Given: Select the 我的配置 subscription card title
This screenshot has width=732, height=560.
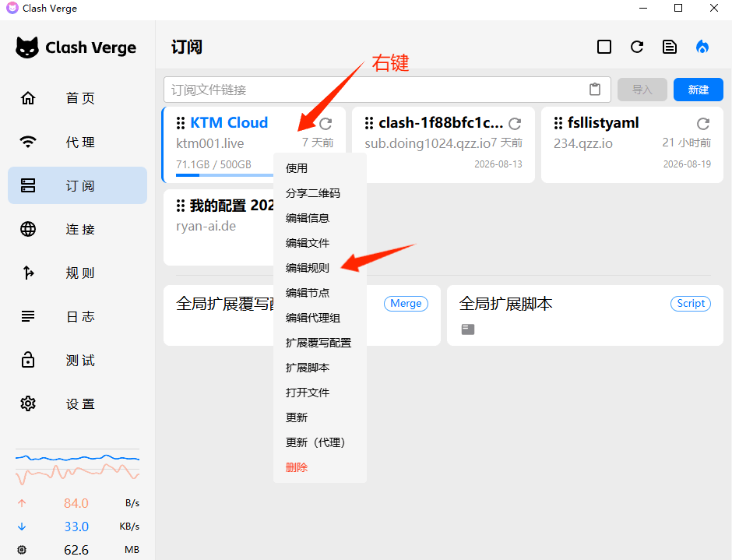Looking at the screenshot, I should 231,206.
